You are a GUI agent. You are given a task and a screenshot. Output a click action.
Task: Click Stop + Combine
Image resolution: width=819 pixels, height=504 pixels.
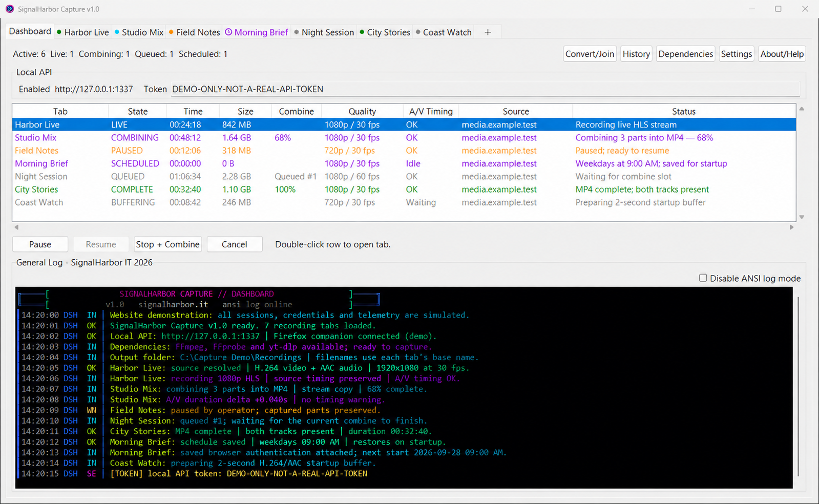[167, 244]
